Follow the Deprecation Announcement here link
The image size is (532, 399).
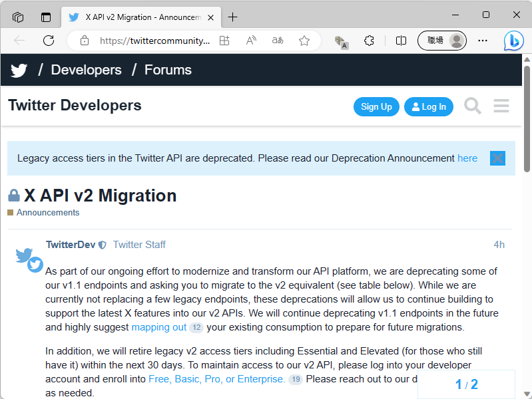coord(467,158)
